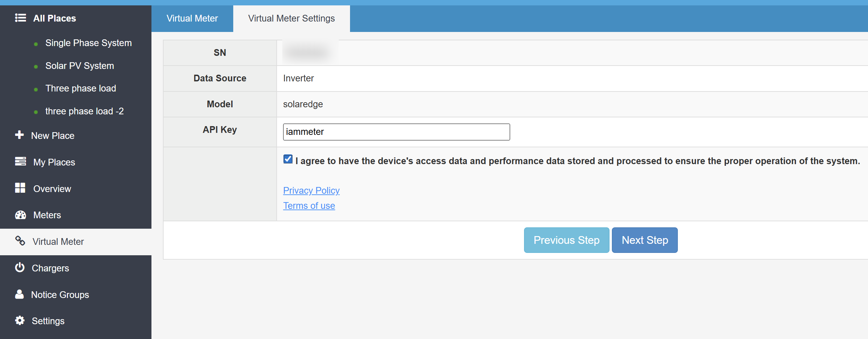Click green dot beside Three phase load

click(x=36, y=89)
